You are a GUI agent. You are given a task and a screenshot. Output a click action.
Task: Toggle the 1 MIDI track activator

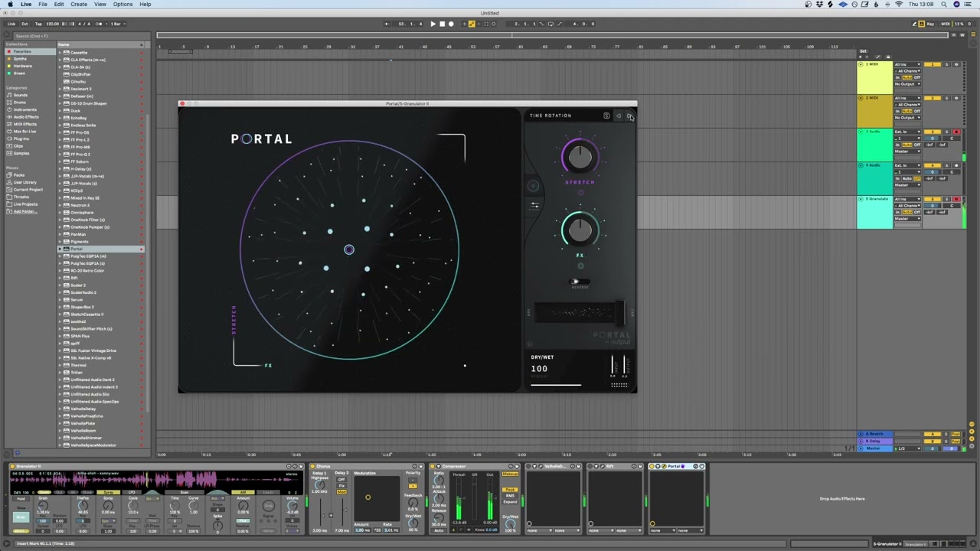(x=933, y=64)
